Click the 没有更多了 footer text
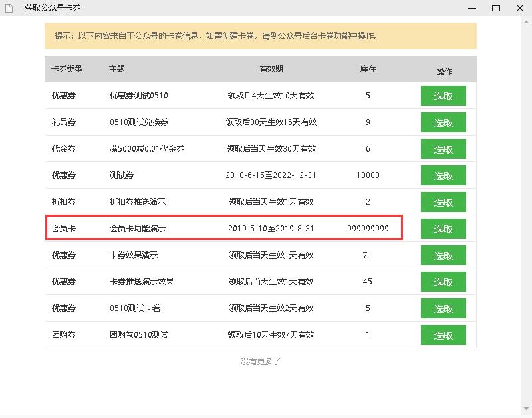This screenshot has height=418, width=532. point(260,362)
